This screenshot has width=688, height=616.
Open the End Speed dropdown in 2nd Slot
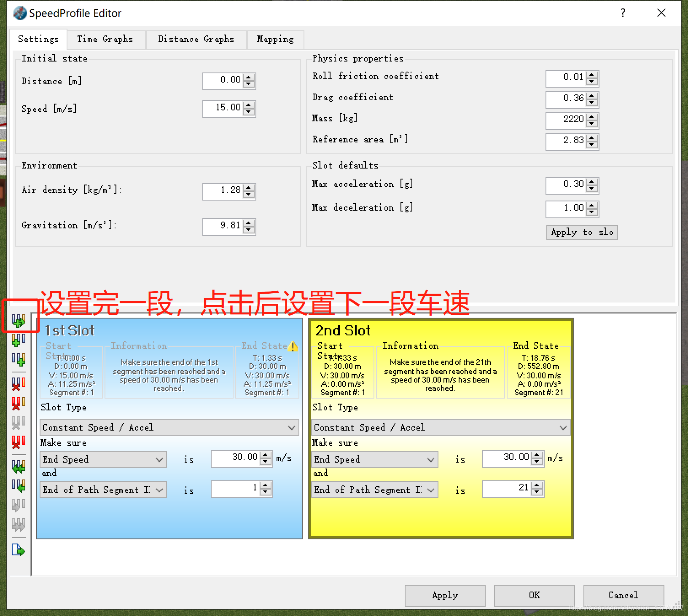pos(430,459)
